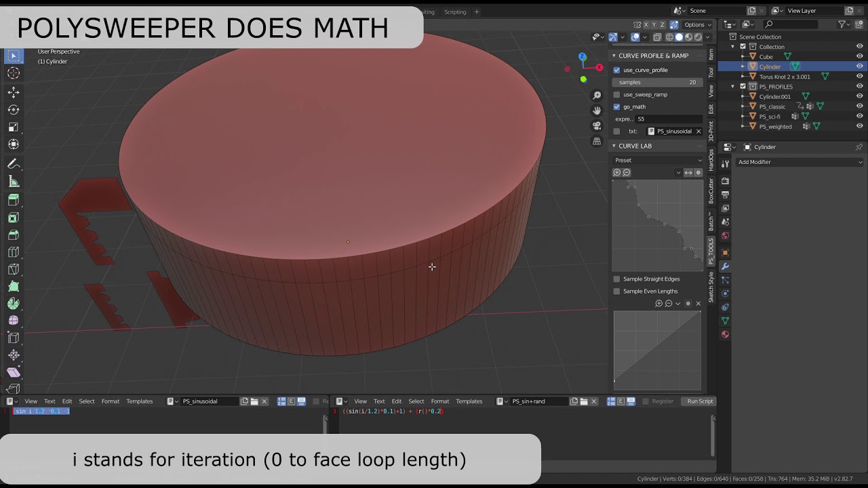Click the Run Script button

click(700, 401)
